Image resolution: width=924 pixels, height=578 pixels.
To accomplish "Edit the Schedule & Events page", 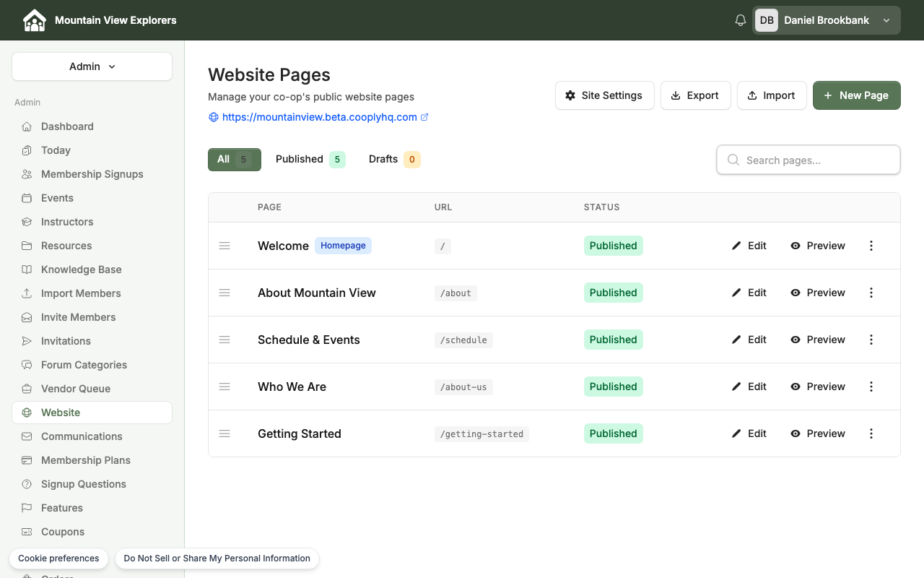I will [749, 340].
